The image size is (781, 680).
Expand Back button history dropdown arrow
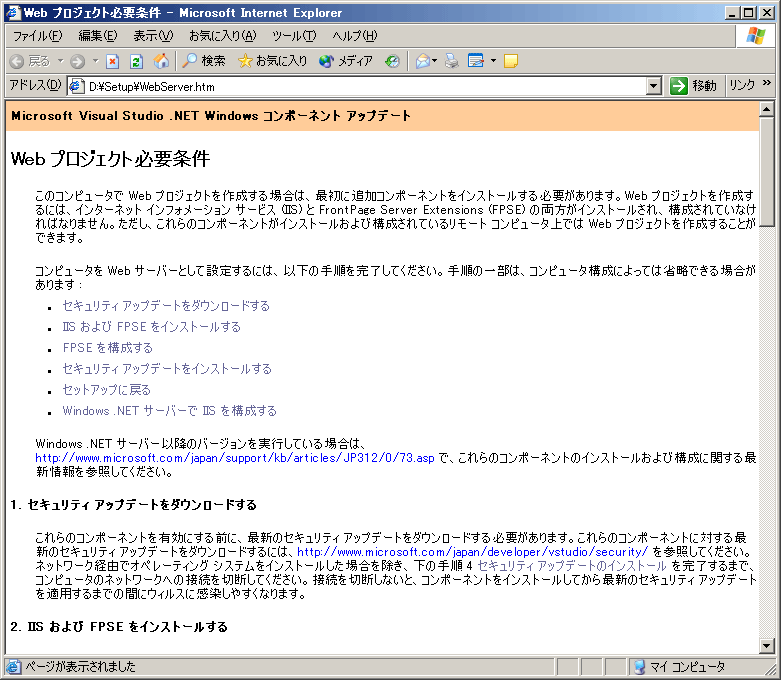tap(60, 61)
